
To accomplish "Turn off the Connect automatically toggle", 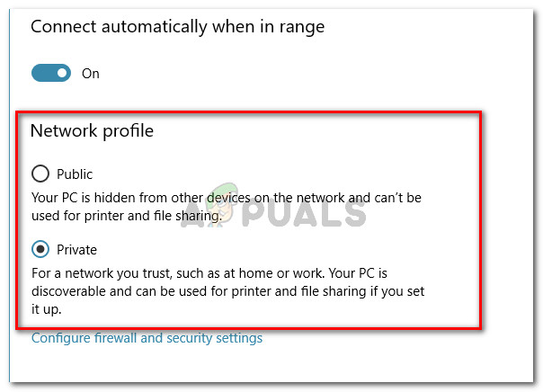I will pos(51,74).
